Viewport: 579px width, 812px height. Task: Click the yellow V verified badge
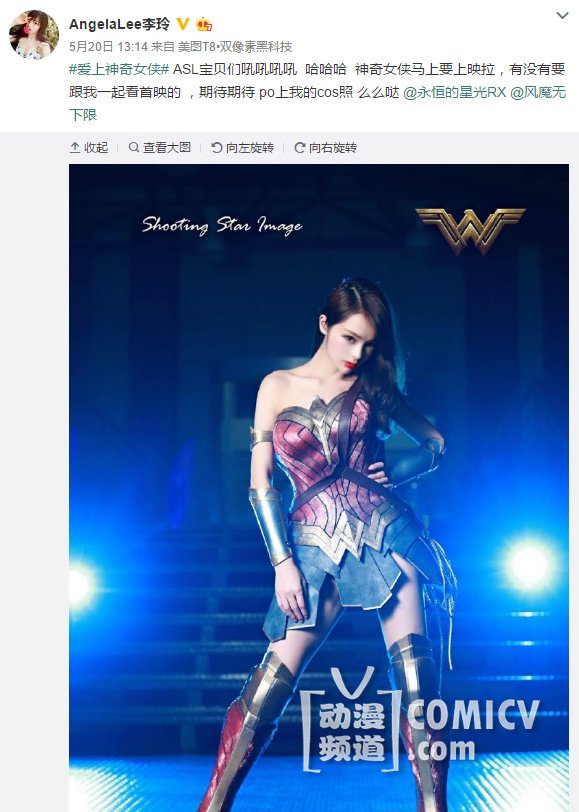coord(183,24)
